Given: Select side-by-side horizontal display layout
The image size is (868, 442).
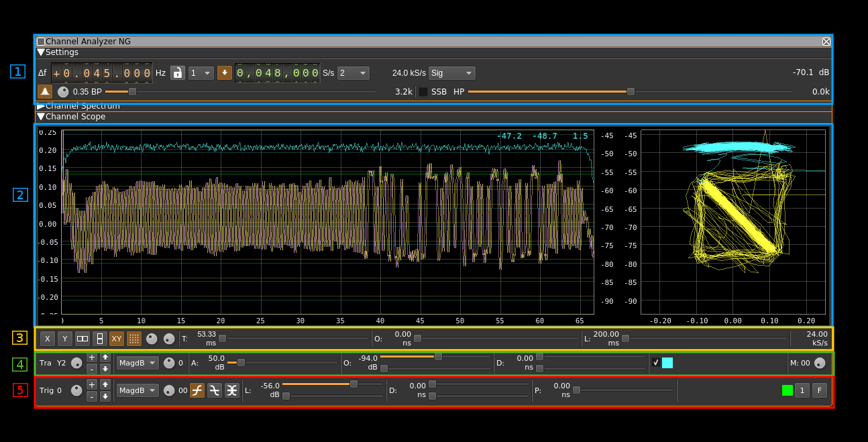Looking at the screenshot, I should point(83,339).
